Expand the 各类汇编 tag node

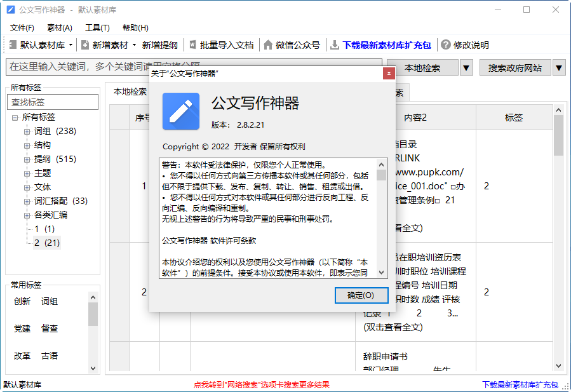pos(27,215)
